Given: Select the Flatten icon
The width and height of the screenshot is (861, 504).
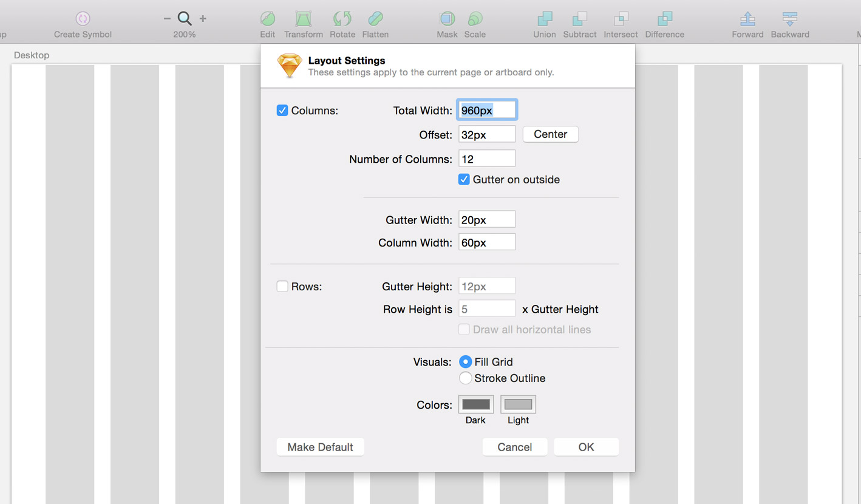Looking at the screenshot, I should 375,18.
